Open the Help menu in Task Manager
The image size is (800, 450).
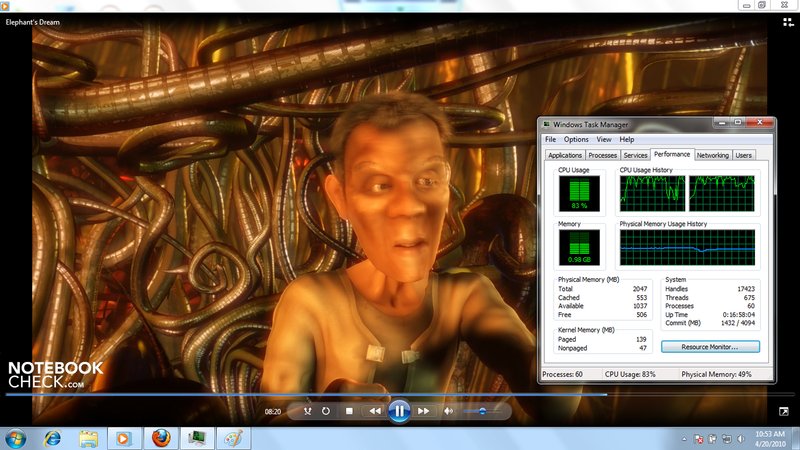point(626,140)
